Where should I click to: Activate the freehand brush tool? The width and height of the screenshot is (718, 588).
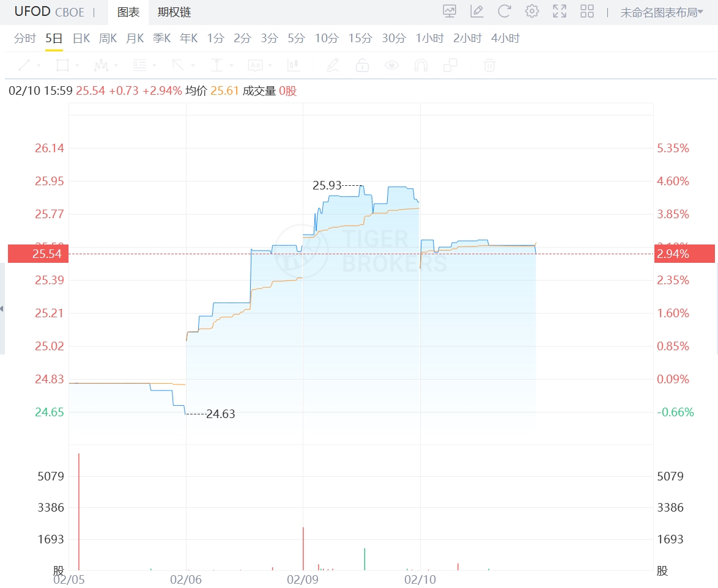coord(333,65)
